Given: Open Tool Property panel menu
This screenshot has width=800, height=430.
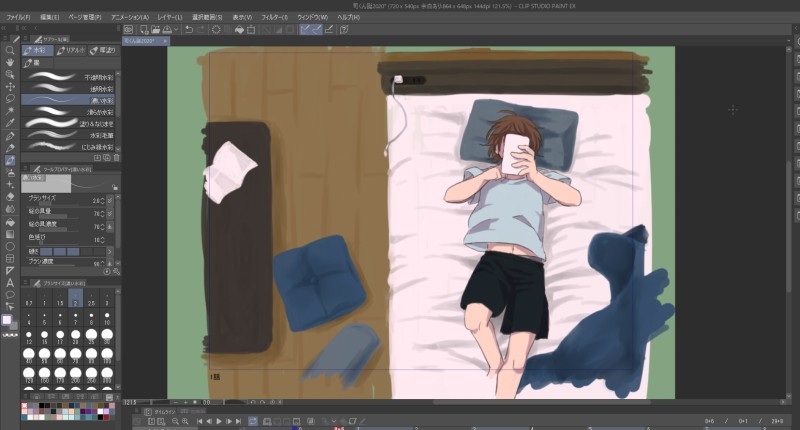Looking at the screenshot, I should coord(26,168).
